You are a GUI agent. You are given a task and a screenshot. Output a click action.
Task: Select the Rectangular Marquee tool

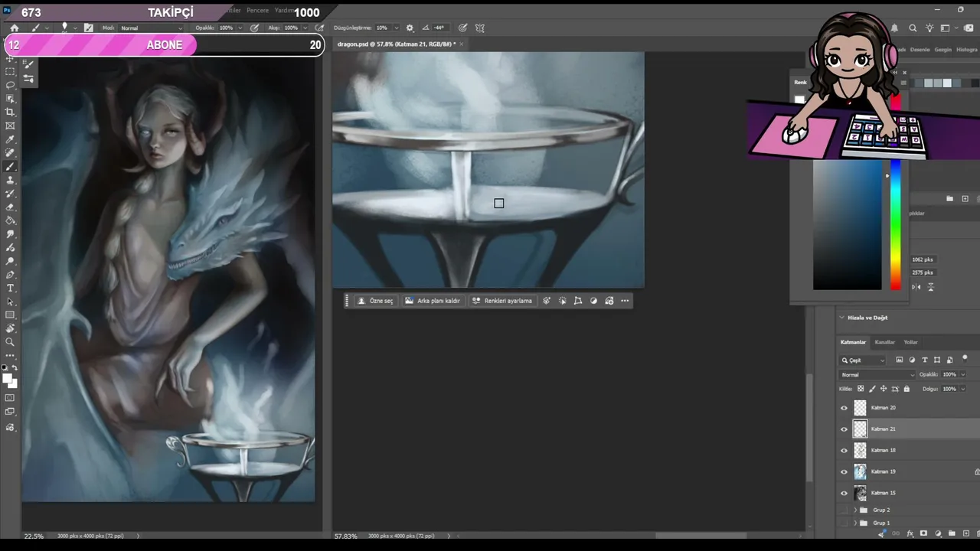(x=10, y=71)
